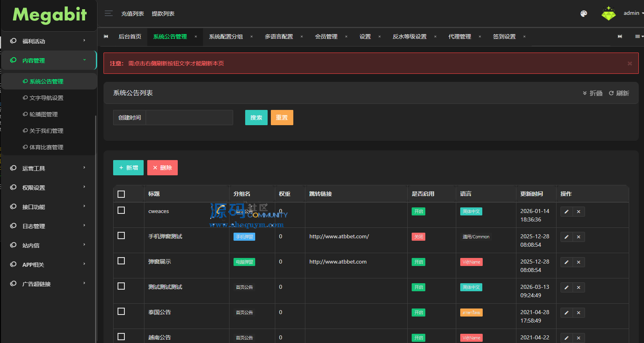Open the theme palette icon

click(x=584, y=14)
